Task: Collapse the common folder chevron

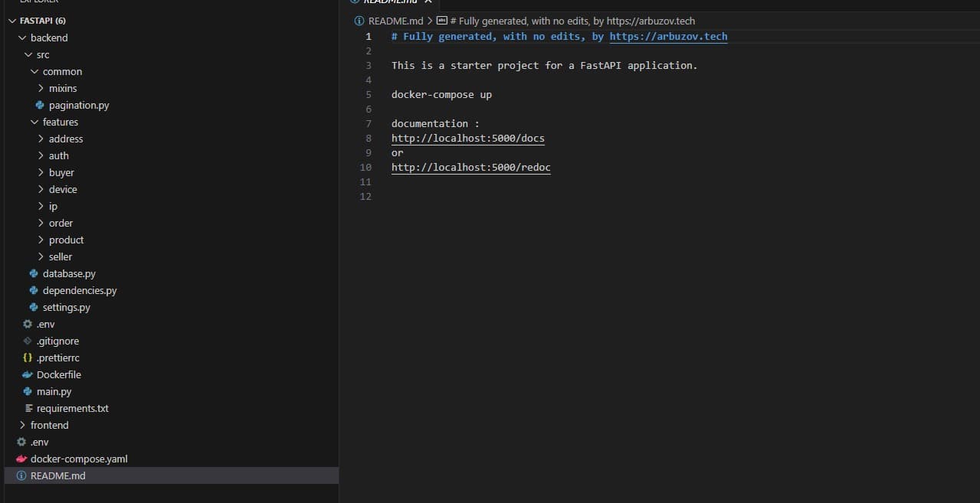Action: tap(34, 71)
